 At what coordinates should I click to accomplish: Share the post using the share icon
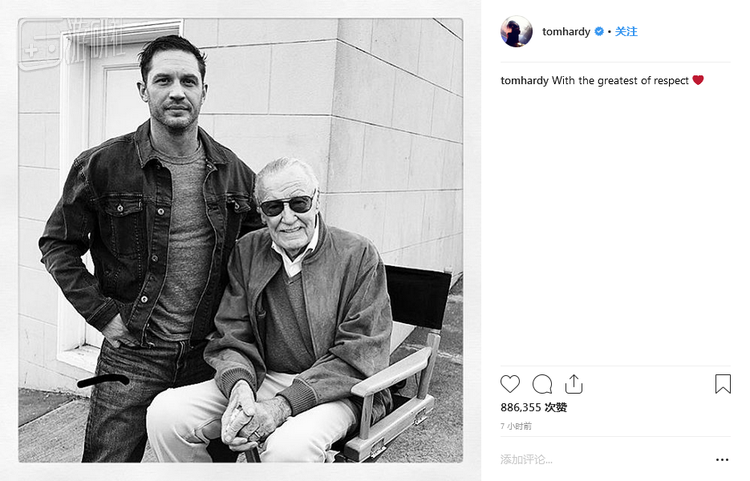click(x=574, y=384)
